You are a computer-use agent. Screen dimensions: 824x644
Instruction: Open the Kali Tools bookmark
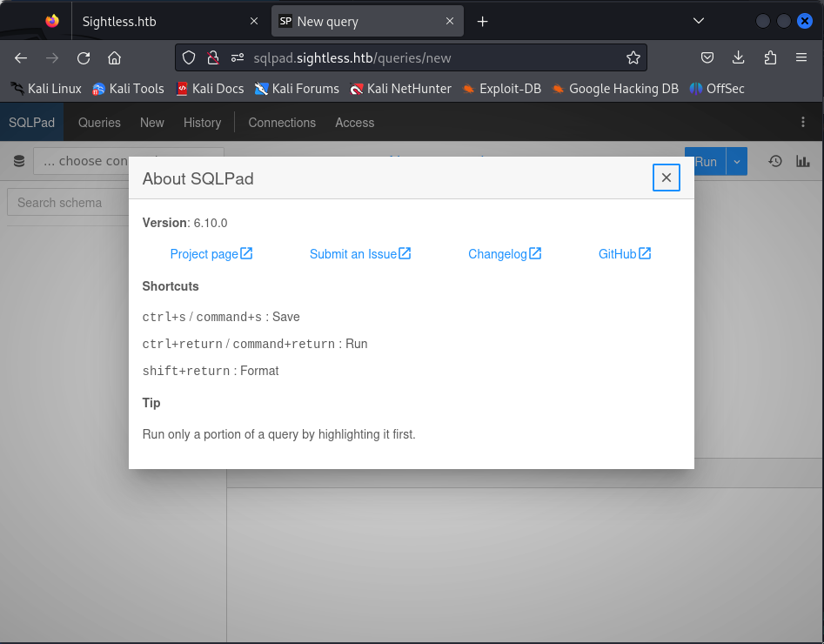point(128,89)
